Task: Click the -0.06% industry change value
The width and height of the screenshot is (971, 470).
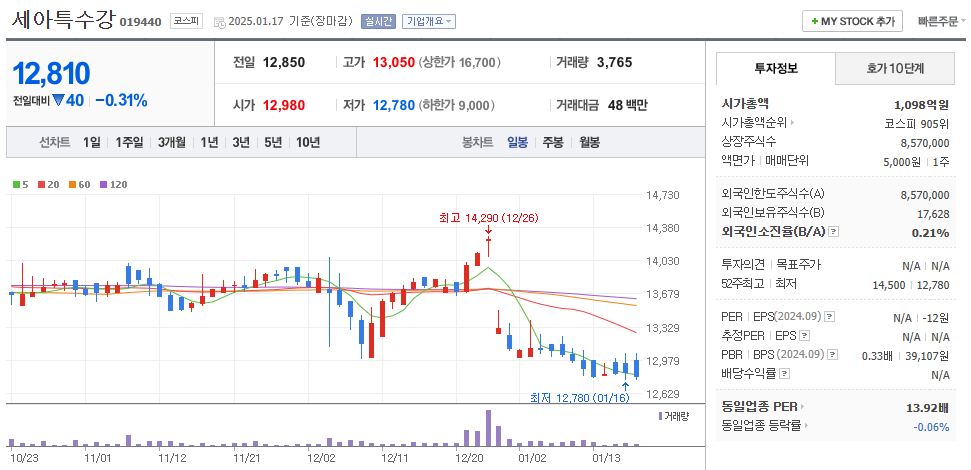Action: (x=931, y=427)
